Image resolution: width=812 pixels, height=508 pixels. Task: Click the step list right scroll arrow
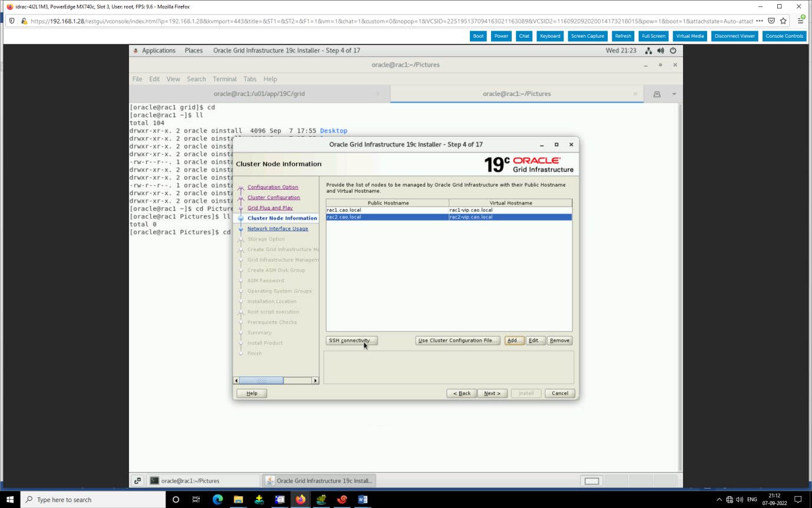coord(316,381)
